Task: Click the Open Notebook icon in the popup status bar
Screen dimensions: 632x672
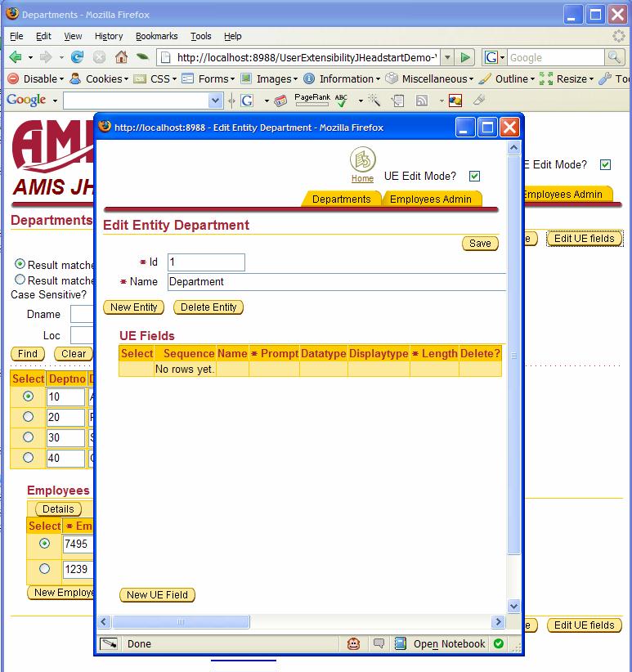Action: click(400, 643)
